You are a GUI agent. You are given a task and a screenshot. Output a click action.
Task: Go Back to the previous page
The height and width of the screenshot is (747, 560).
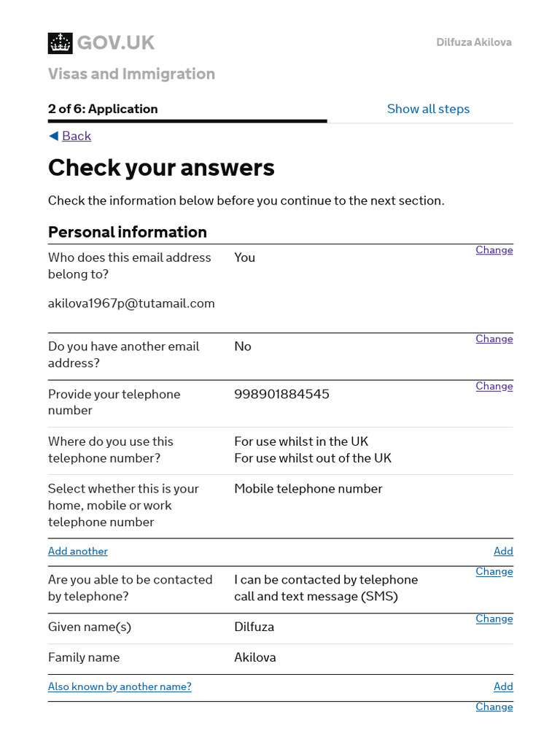[x=77, y=136]
